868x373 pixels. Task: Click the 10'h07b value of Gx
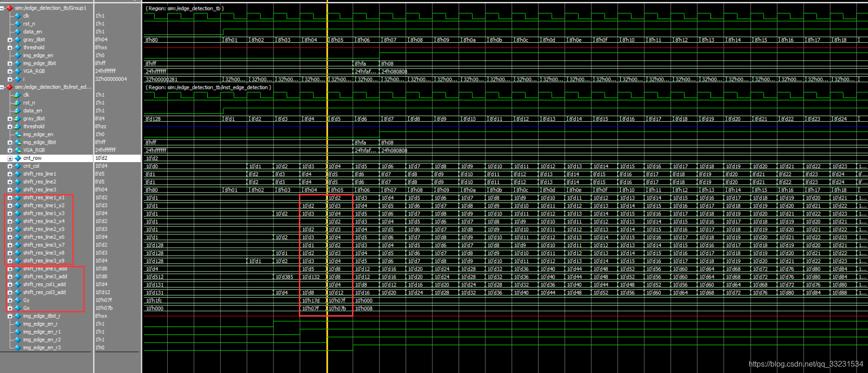(x=104, y=308)
